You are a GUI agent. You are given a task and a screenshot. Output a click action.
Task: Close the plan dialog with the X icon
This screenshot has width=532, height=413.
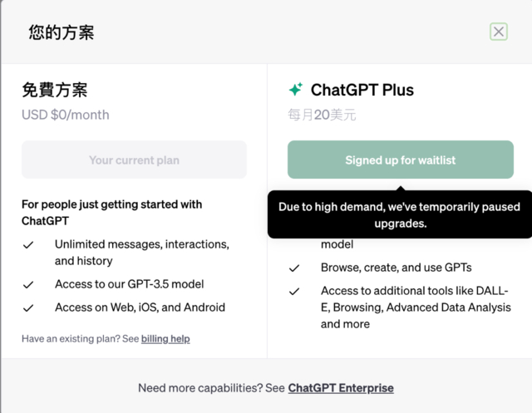[499, 32]
